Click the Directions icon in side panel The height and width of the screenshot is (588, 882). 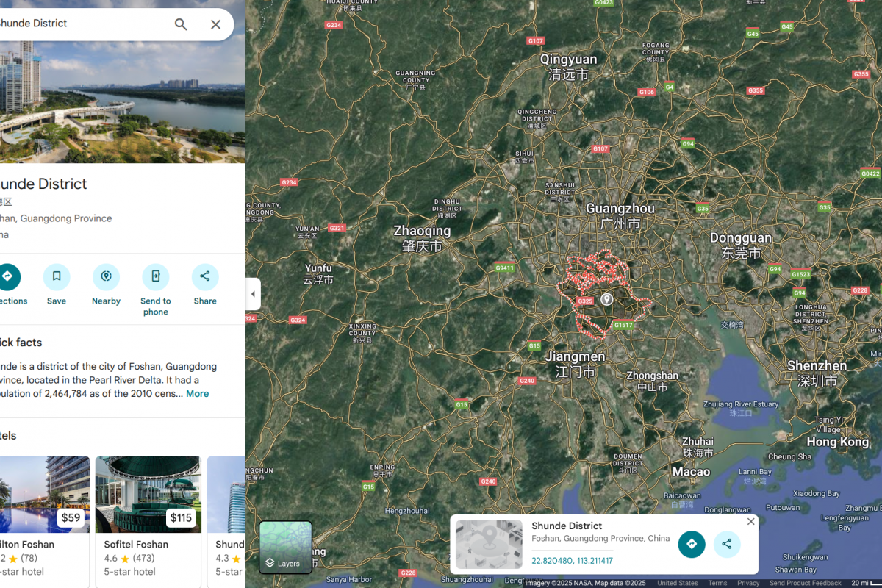tap(8, 277)
